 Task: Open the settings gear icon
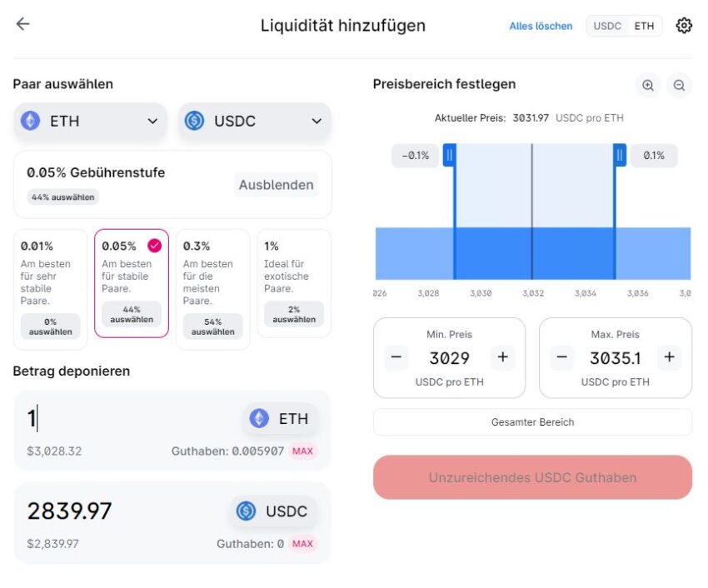pos(684,26)
